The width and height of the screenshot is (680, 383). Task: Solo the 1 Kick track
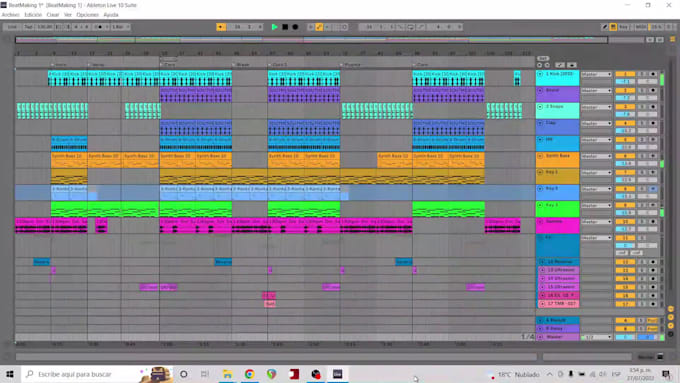[x=642, y=74]
